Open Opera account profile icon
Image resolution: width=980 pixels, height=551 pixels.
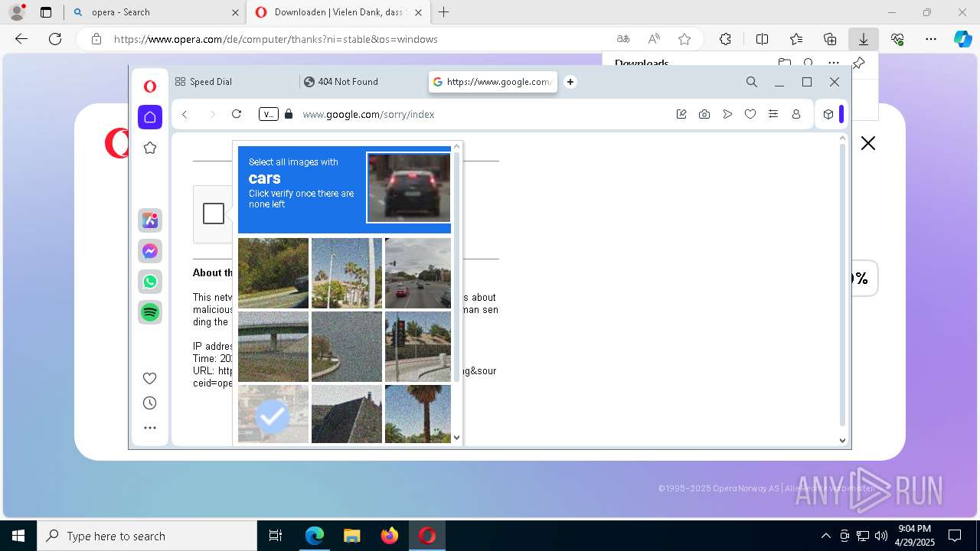796,114
